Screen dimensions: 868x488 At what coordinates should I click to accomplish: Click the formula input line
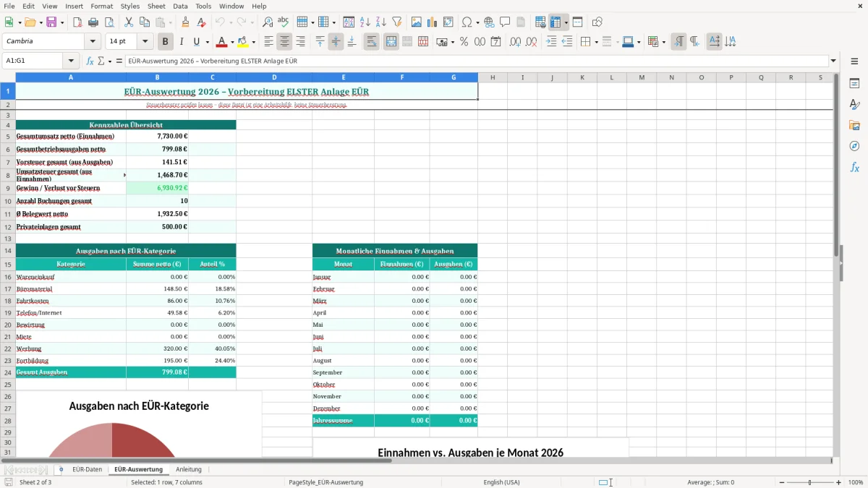[x=477, y=61]
